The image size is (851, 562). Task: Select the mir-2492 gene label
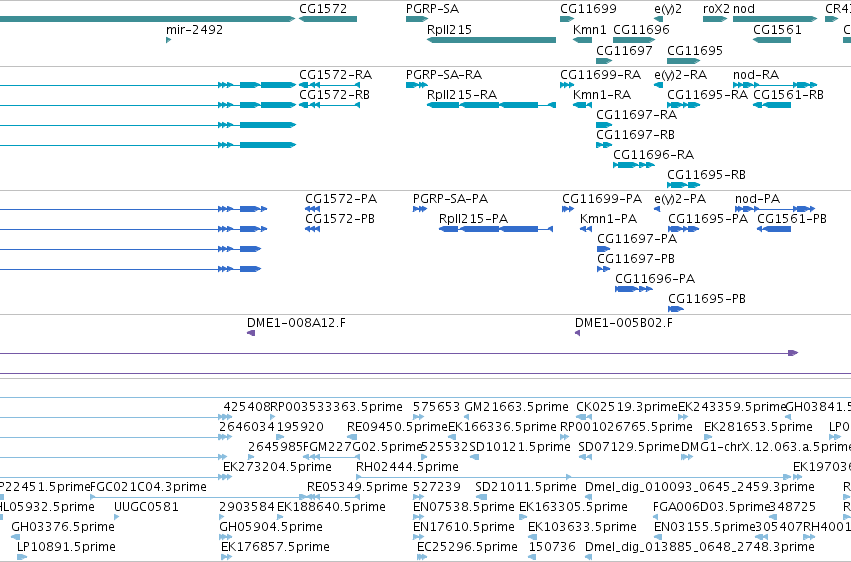194,29
